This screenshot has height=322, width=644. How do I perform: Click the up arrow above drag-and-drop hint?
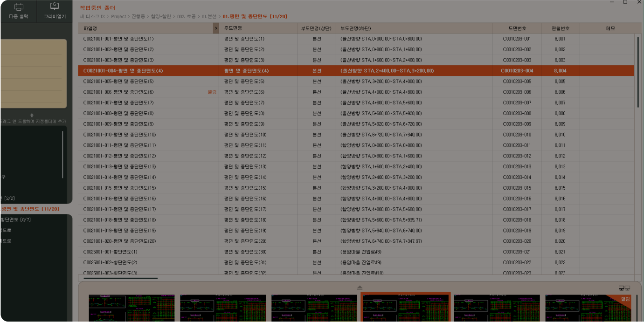pyautogui.click(x=32, y=115)
